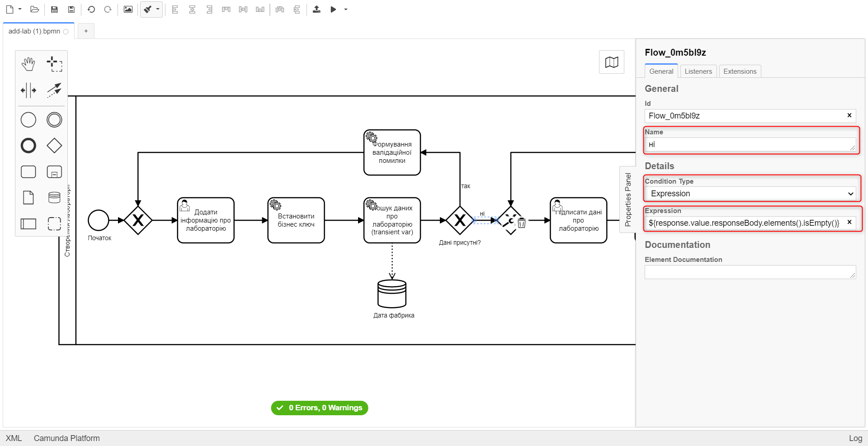
Task: Click the так flow label
Action: pos(466,186)
